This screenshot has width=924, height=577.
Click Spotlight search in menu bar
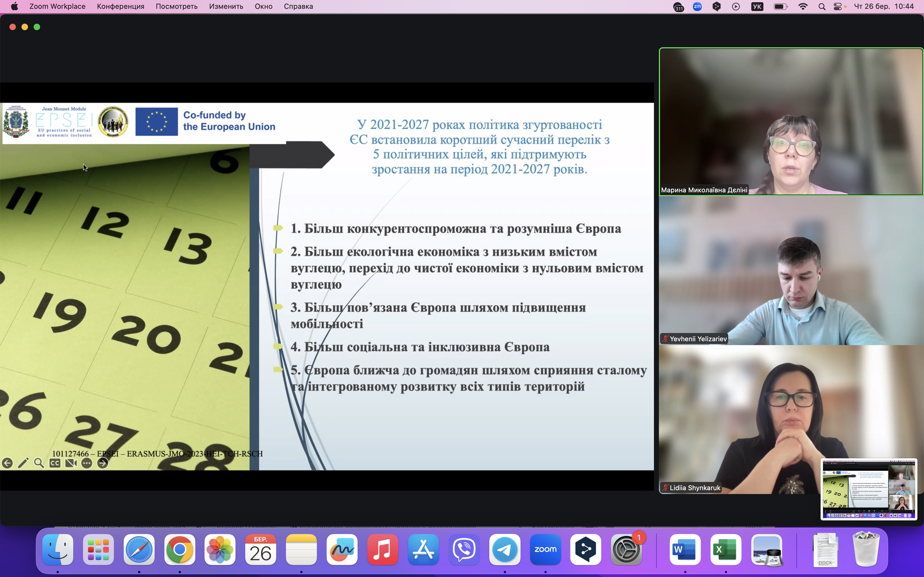click(x=822, y=7)
